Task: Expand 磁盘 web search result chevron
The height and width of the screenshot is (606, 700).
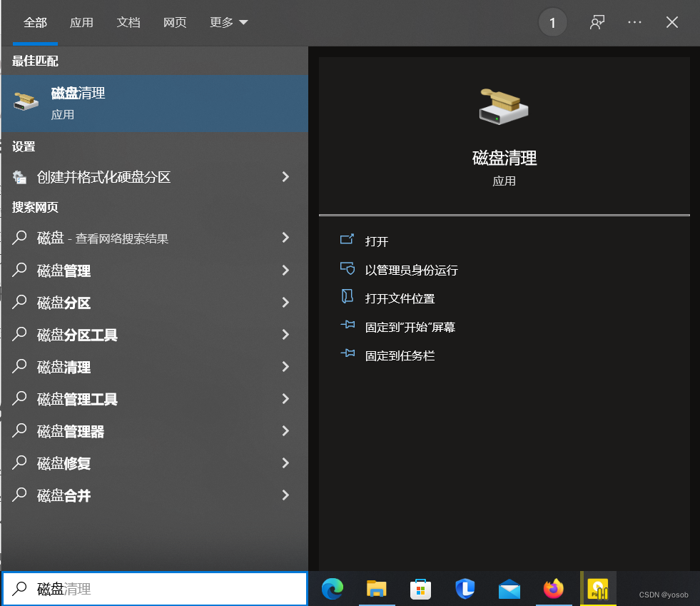Action: (x=285, y=238)
